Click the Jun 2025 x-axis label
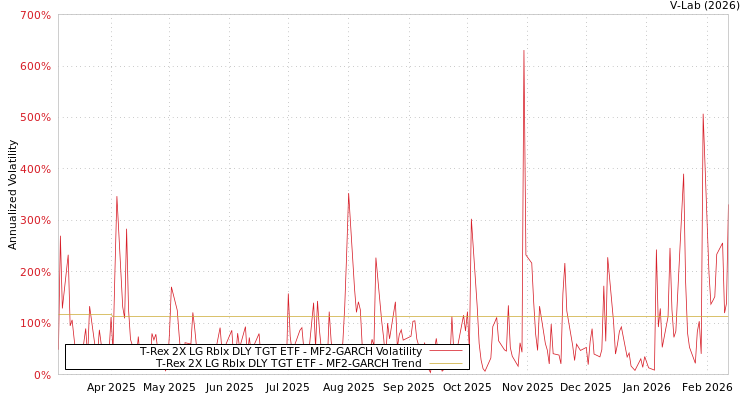The image size is (750, 400). coord(230,388)
